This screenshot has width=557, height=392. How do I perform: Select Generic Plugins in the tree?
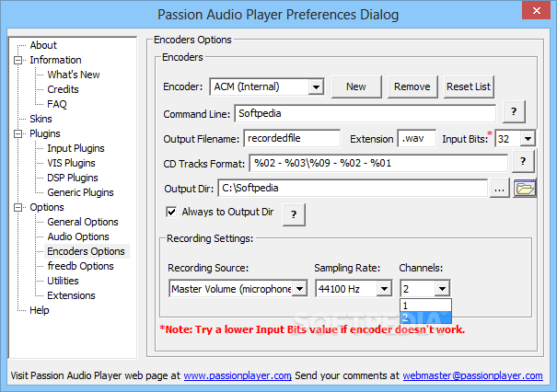click(80, 193)
